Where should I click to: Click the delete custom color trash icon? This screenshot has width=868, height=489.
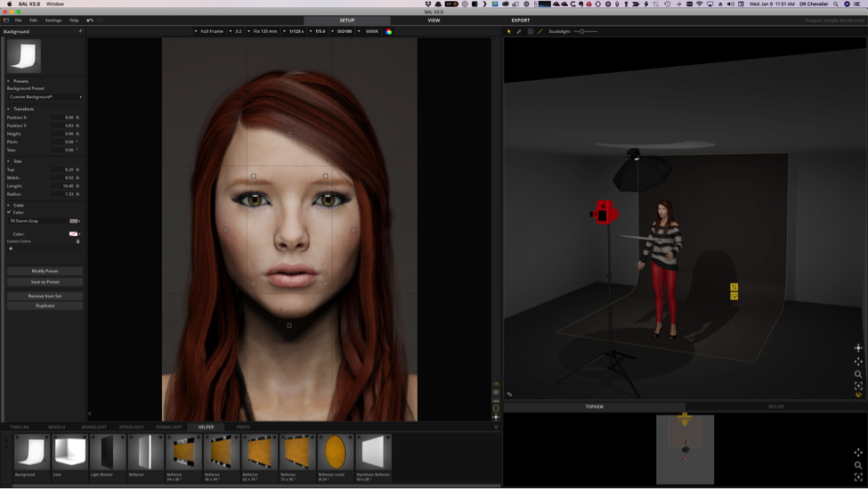point(77,241)
